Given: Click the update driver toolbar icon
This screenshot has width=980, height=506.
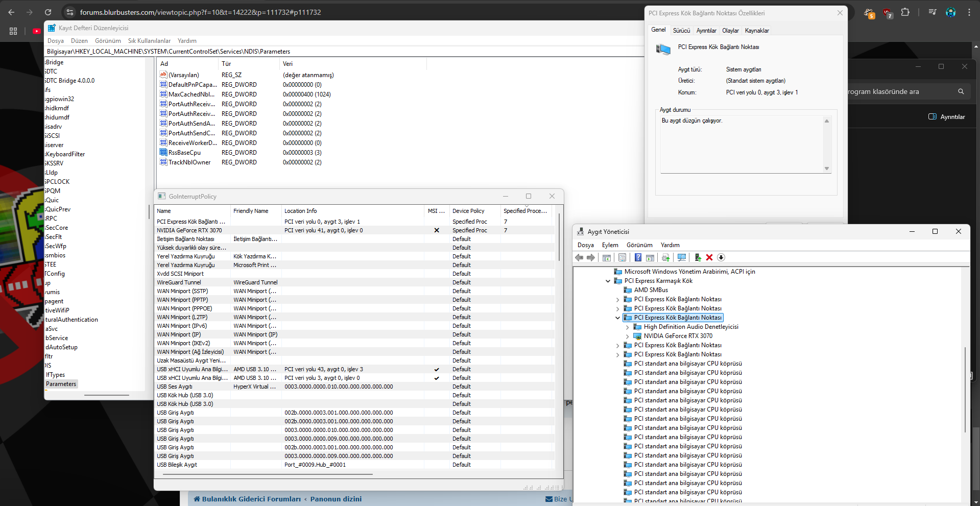Looking at the screenshot, I should [698, 258].
